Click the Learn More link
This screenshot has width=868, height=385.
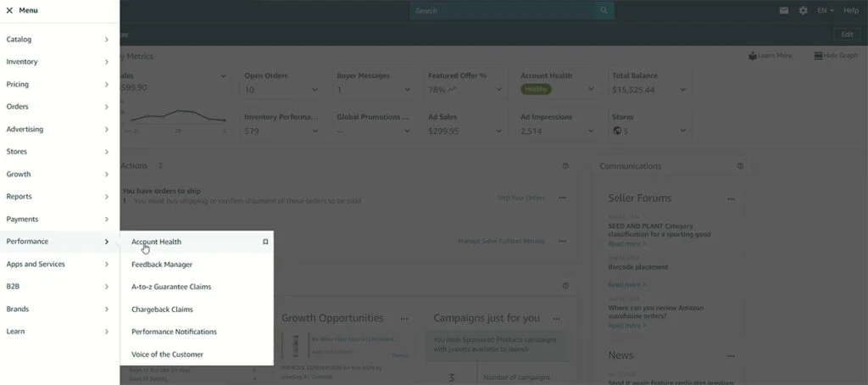pos(771,56)
